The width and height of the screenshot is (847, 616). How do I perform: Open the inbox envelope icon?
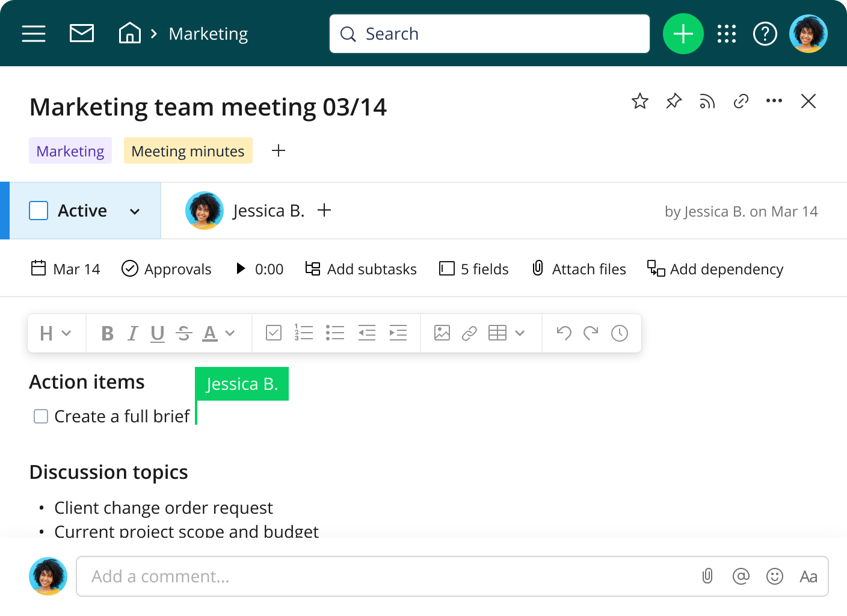click(82, 34)
